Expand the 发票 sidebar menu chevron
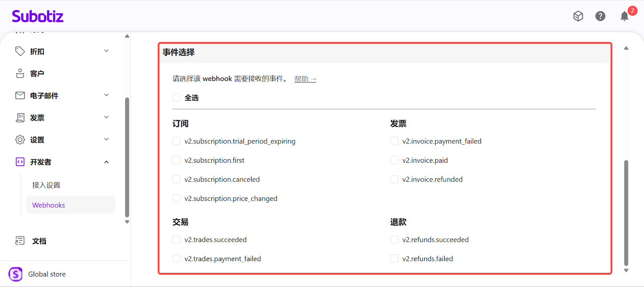The image size is (644, 287). click(107, 117)
